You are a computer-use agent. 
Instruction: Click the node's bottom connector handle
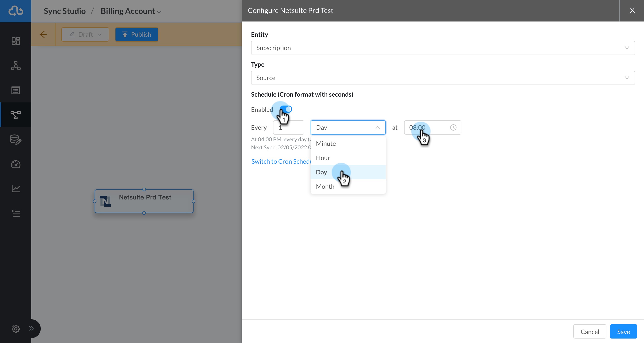(144, 213)
